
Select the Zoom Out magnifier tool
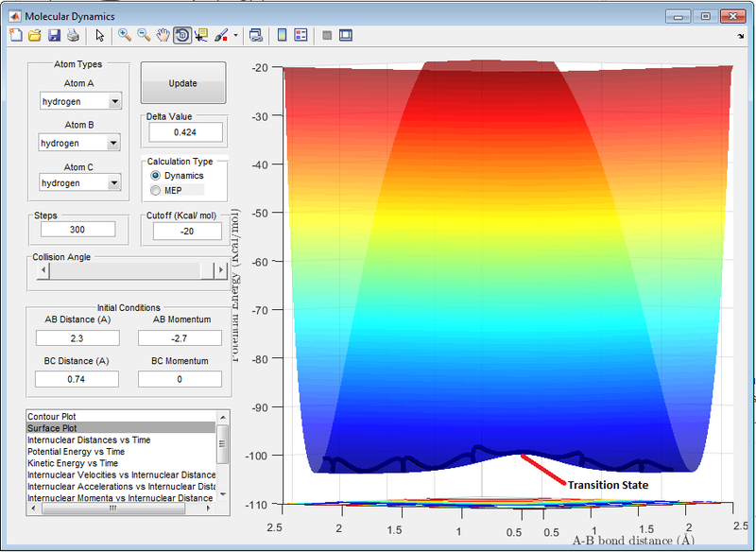pos(145,36)
